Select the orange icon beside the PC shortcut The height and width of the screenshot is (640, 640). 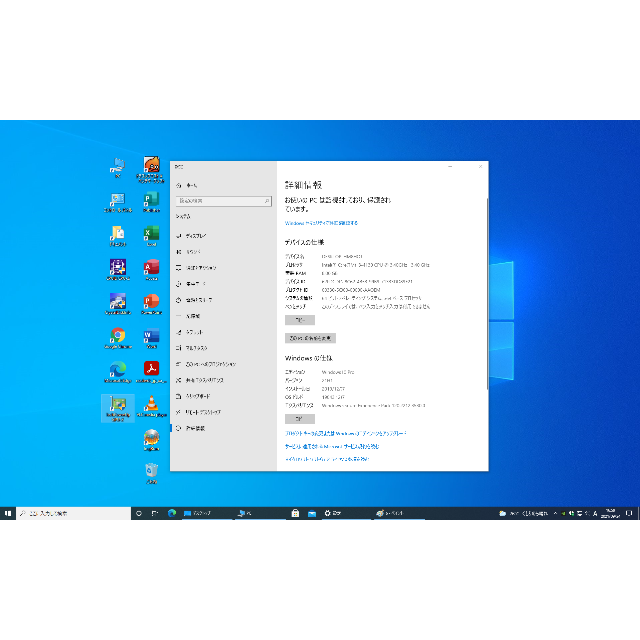(151, 169)
